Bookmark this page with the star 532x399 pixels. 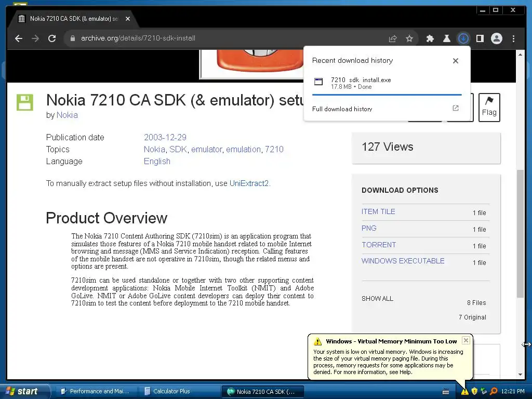[409, 38]
